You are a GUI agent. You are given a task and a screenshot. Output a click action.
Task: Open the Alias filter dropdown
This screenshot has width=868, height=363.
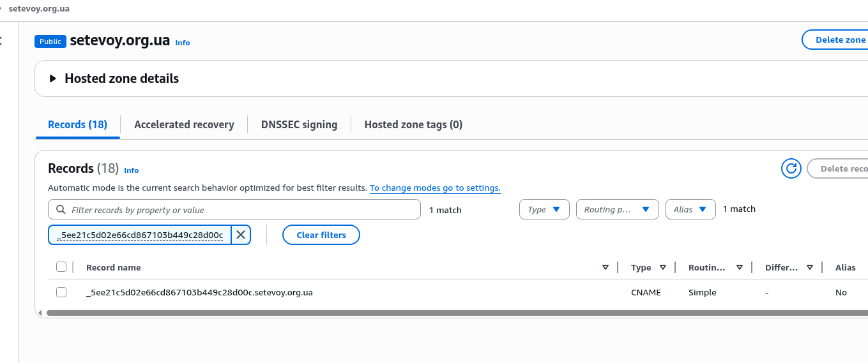pyautogui.click(x=690, y=209)
